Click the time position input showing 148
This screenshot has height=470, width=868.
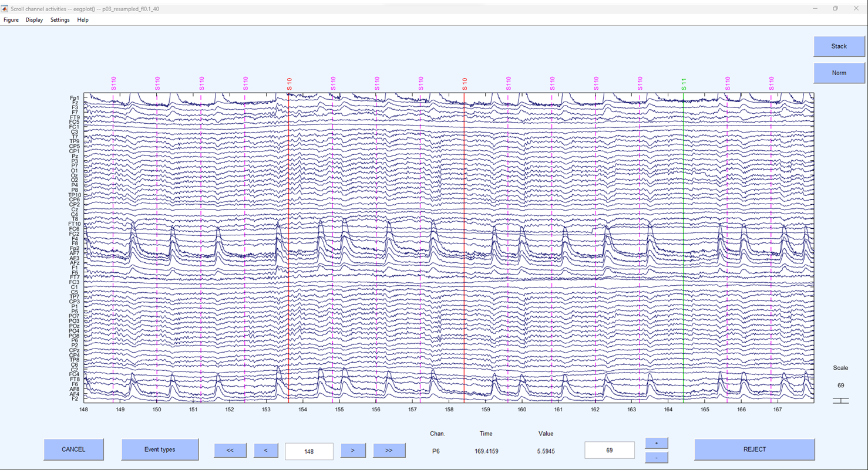pyautogui.click(x=309, y=451)
